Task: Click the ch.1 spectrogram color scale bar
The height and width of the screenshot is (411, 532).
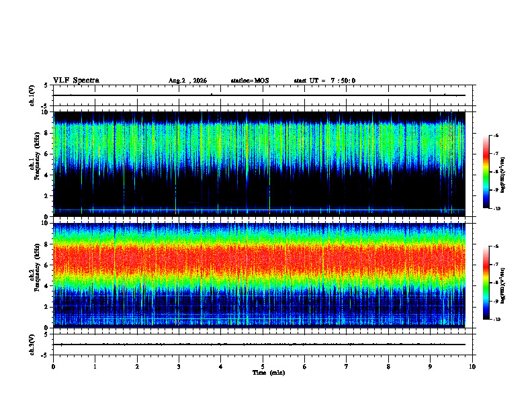Action: (x=486, y=172)
